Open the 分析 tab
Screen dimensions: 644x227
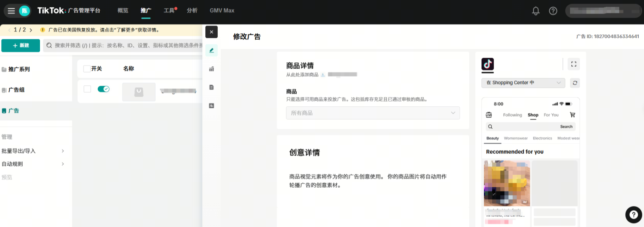tap(192, 11)
